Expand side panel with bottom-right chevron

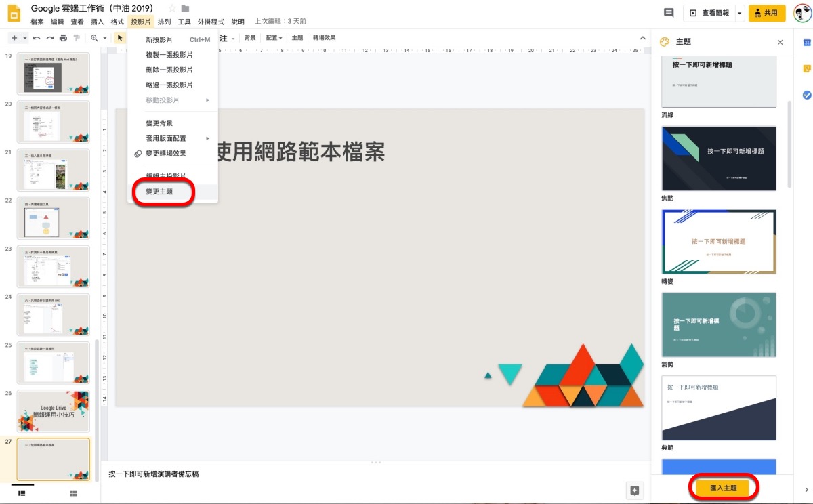coord(806,490)
